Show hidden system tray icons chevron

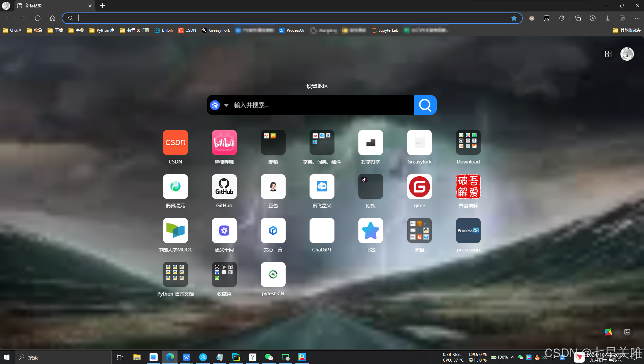(x=512, y=357)
